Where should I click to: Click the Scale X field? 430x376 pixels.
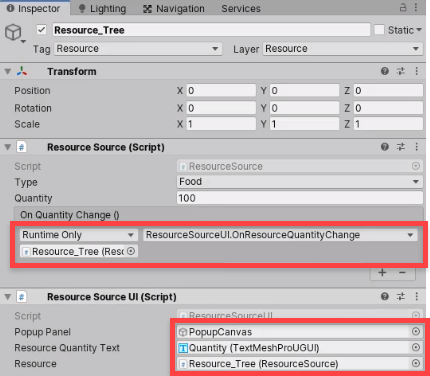(221, 124)
